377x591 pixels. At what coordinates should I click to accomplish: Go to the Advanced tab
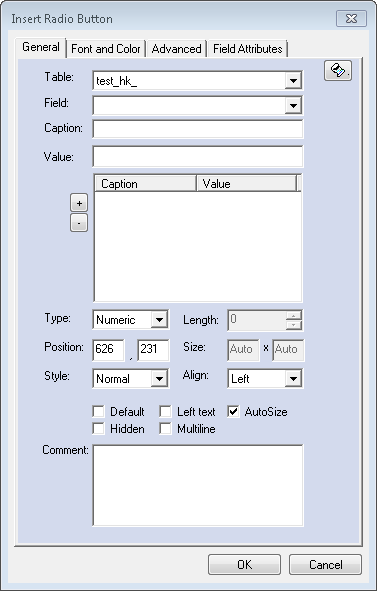176,49
